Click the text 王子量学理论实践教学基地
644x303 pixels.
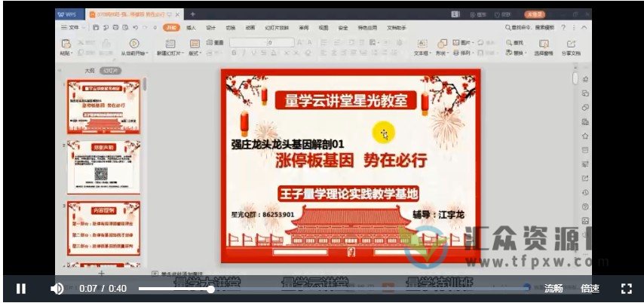(348, 194)
